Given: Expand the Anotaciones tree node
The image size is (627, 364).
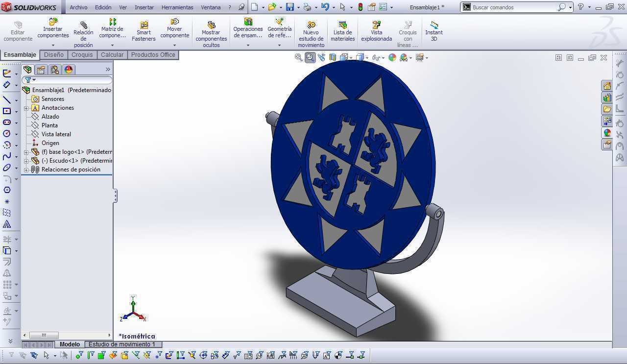Looking at the screenshot, I should click(x=26, y=108).
